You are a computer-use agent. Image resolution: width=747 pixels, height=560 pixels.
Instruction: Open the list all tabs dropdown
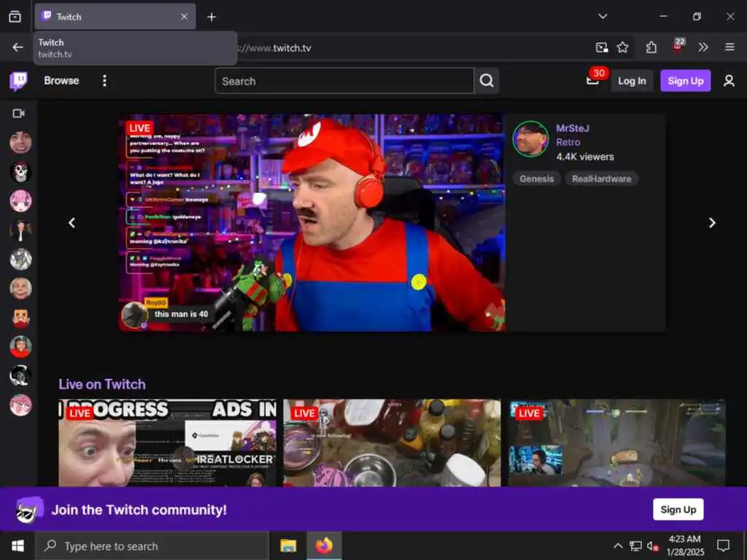click(603, 17)
